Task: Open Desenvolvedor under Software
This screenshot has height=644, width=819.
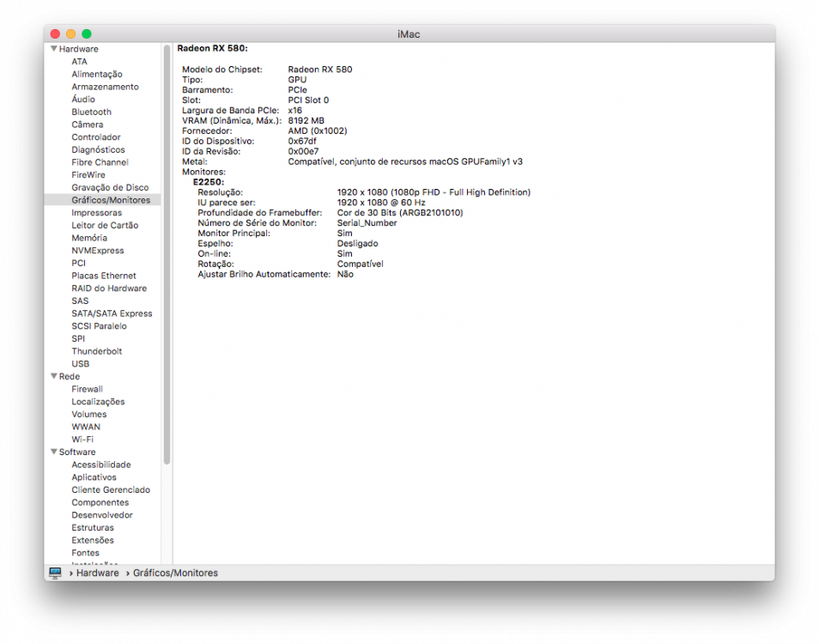Action: point(102,515)
